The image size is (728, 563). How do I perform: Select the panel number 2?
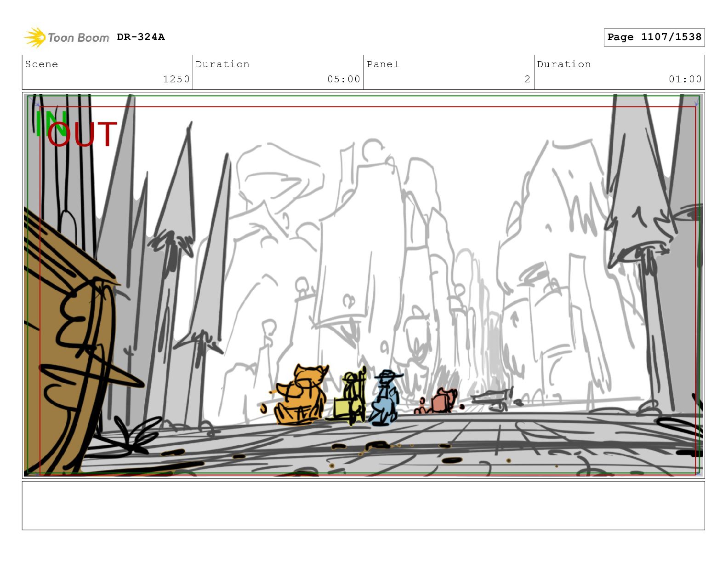(x=528, y=79)
